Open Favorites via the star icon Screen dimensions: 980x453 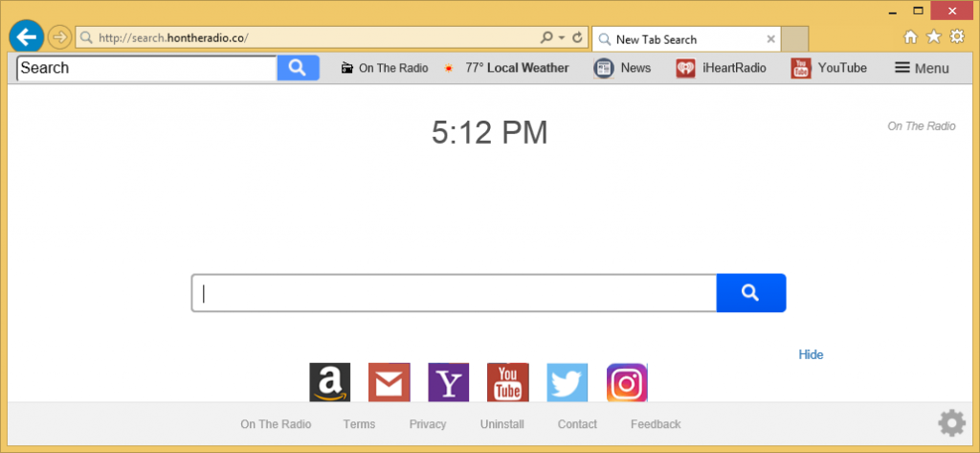(x=933, y=37)
